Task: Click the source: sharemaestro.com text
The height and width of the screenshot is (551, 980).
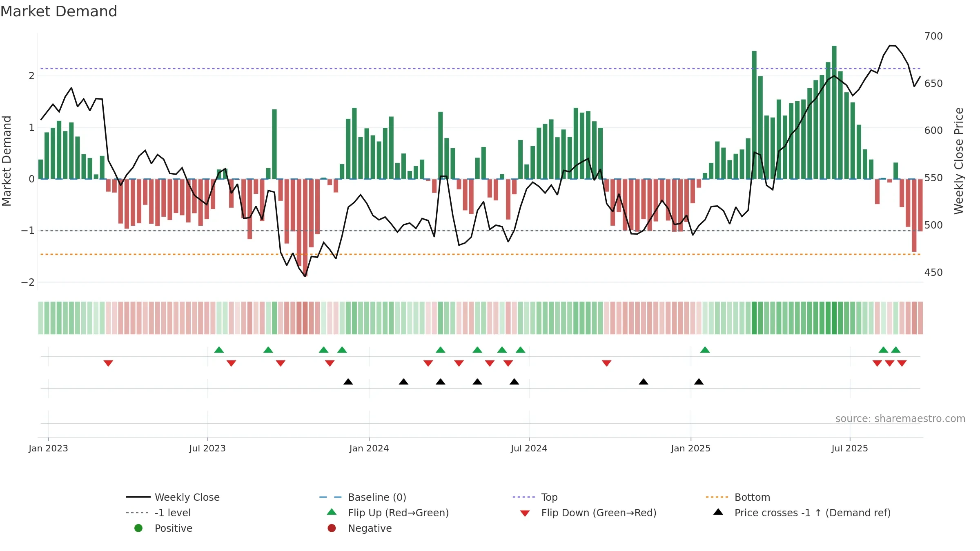Action: (900, 419)
